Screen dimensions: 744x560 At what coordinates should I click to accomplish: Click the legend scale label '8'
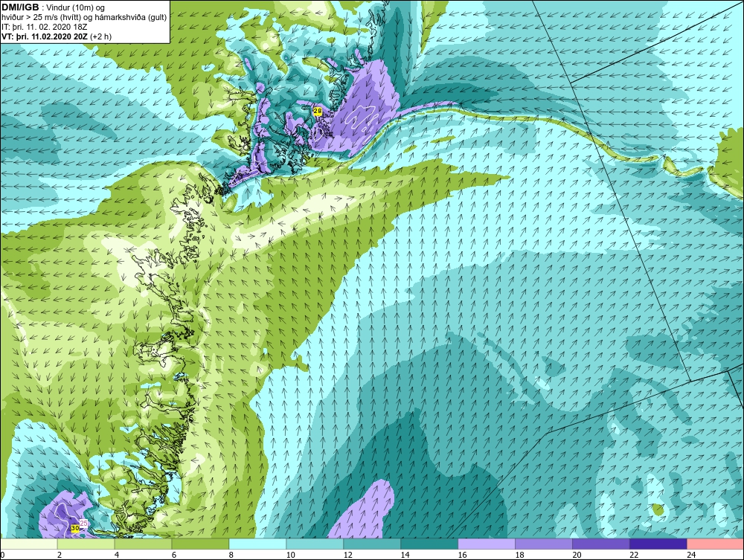tap(231, 555)
